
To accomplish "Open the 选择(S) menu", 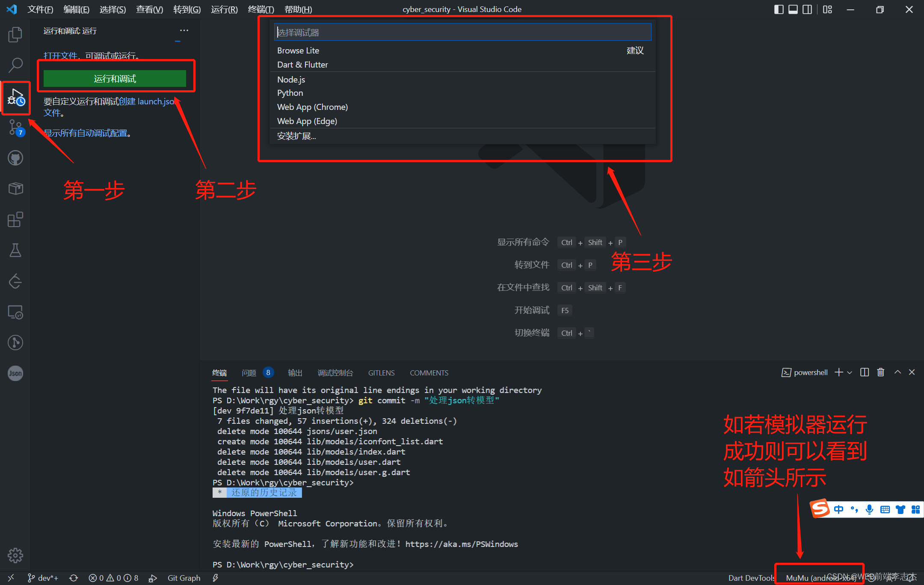I will 113,9.
